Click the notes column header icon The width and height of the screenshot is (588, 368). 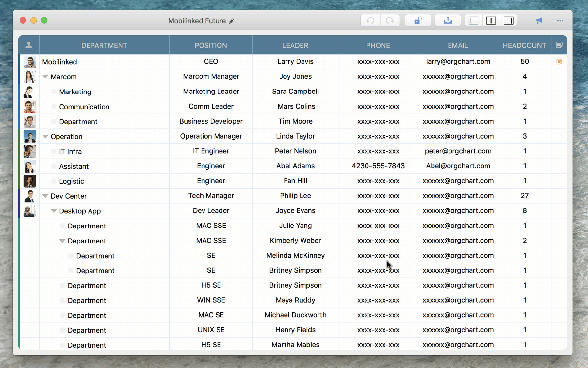tap(559, 45)
